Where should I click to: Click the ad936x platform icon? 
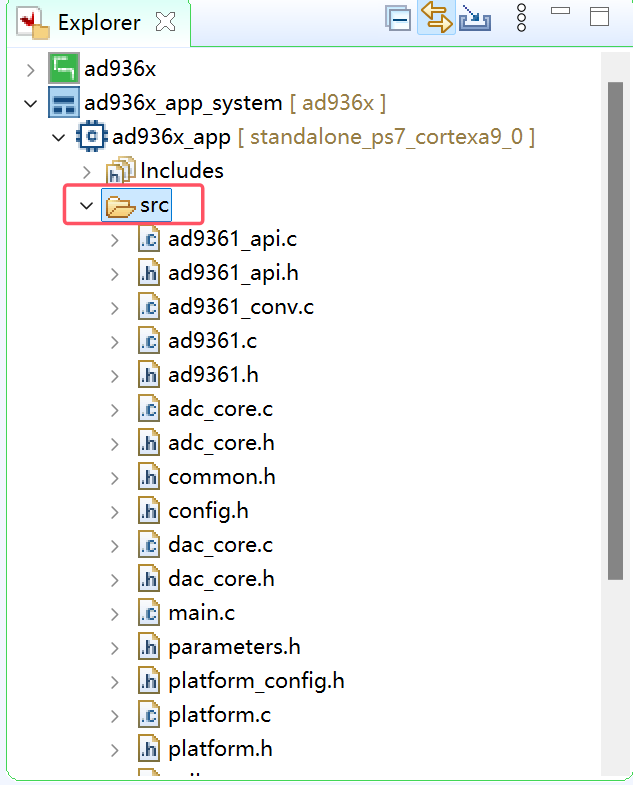64,68
